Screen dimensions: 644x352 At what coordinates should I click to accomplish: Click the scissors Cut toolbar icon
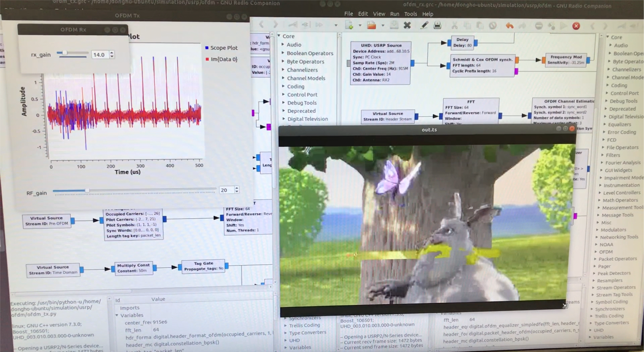click(455, 25)
